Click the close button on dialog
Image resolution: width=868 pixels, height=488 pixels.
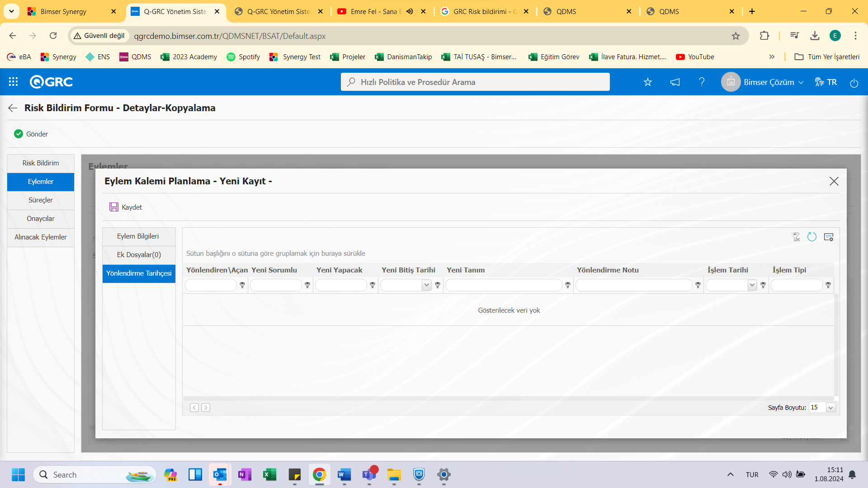[835, 181]
